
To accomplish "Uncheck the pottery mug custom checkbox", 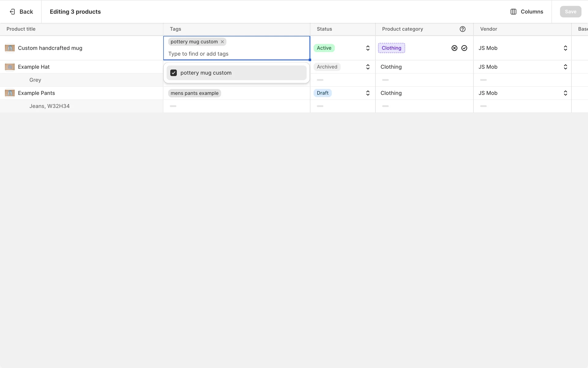I will click(174, 73).
